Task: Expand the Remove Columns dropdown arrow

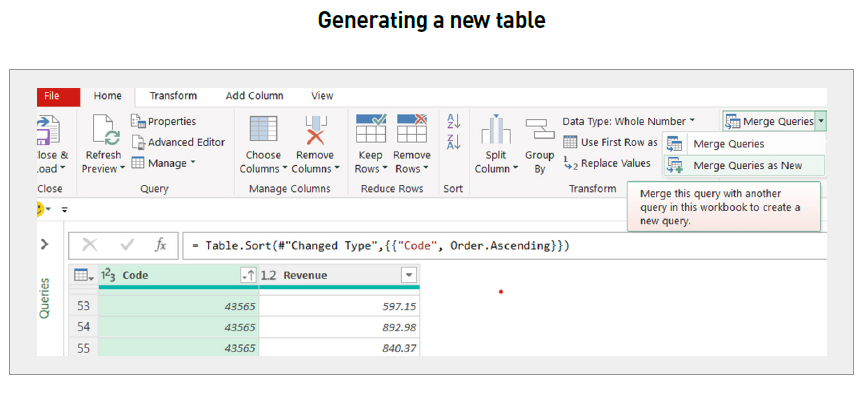Action: 337,169
